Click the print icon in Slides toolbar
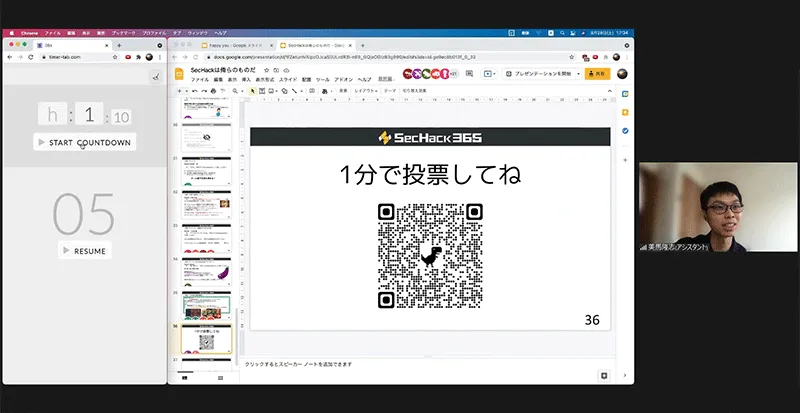The width and height of the screenshot is (800, 413). tap(213, 91)
